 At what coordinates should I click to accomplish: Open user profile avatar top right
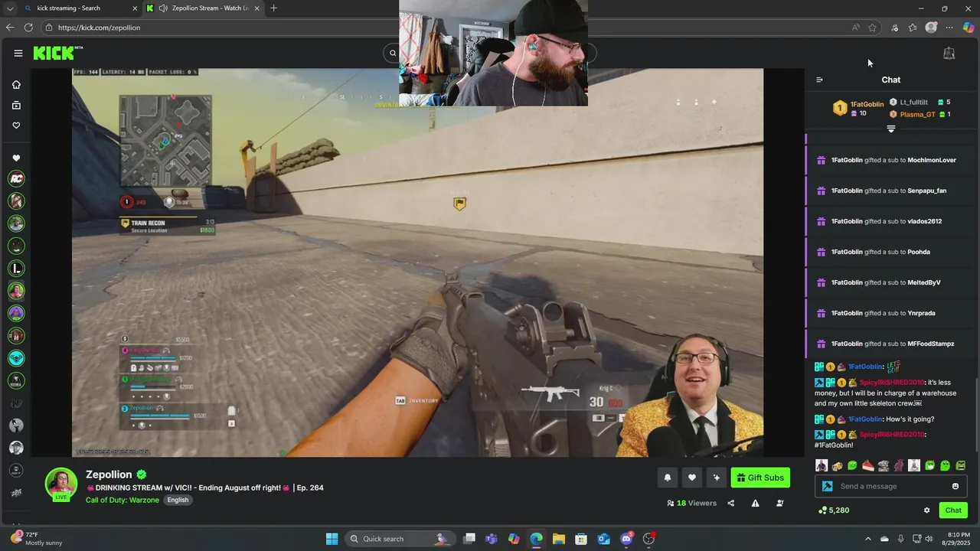(x=949, y=54)
